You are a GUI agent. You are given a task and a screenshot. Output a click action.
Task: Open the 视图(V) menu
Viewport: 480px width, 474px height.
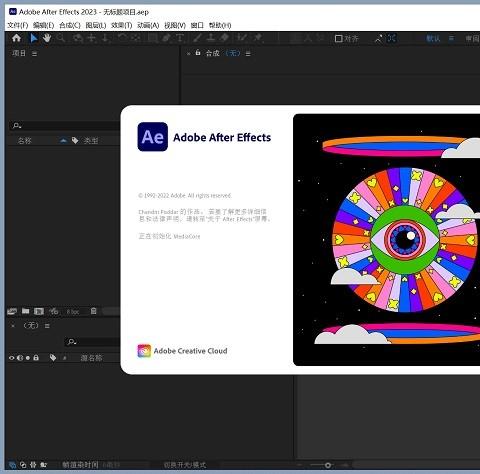click(x=175, y=25)
